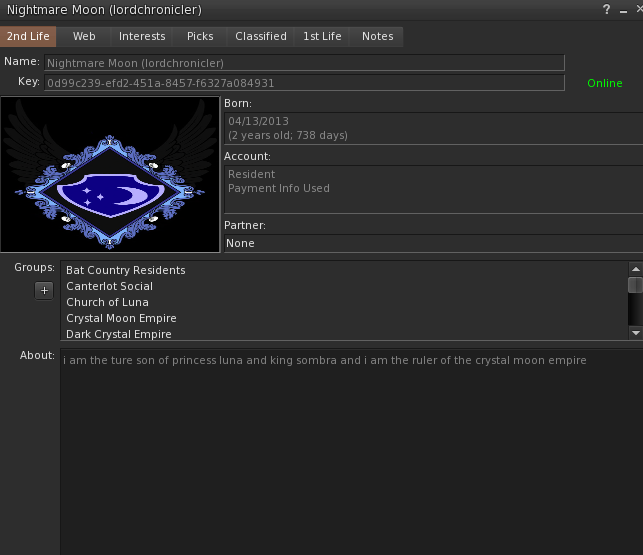Open the help question mark icon

click(x=607, y=9)
